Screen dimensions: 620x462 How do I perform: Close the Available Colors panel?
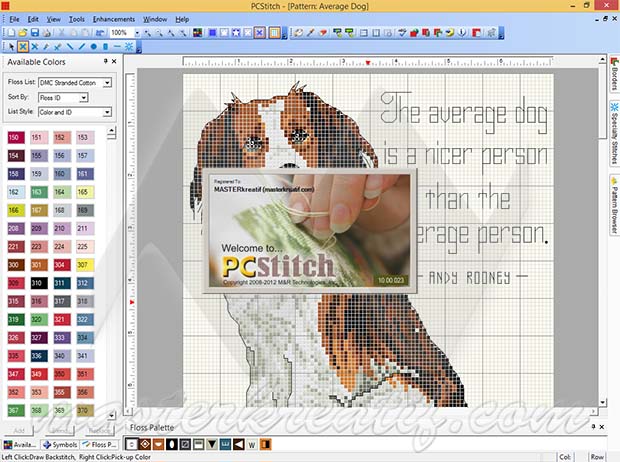[x=114, y=61]
